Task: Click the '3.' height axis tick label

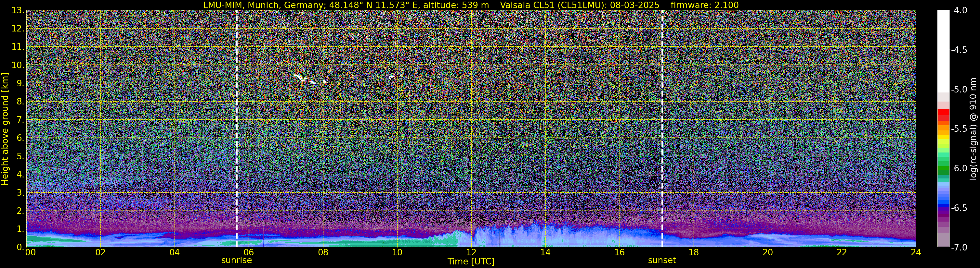Action: pos(20,193)
